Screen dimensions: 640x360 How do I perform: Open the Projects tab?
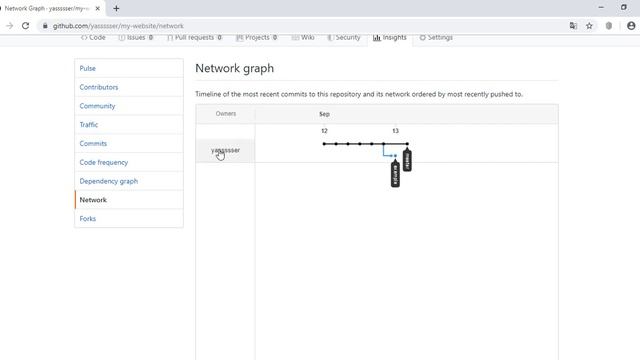click(x=257, y=38)
